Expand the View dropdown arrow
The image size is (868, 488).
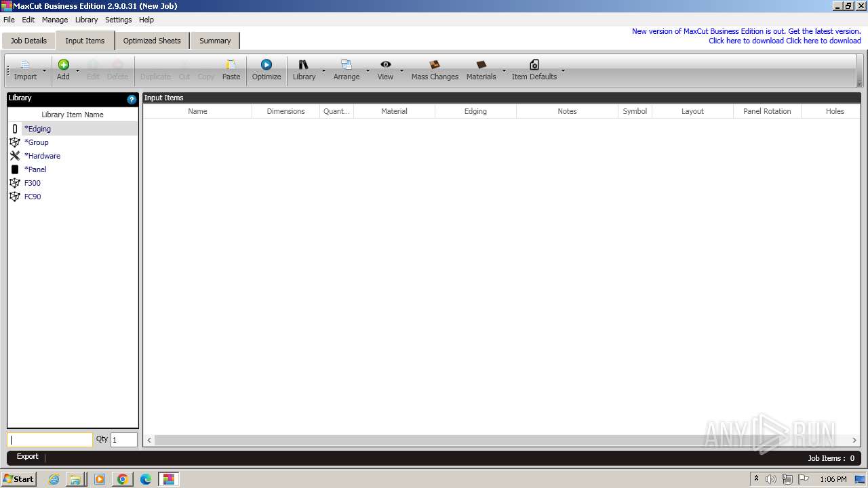pyautogui.click(x=401, y=70)
